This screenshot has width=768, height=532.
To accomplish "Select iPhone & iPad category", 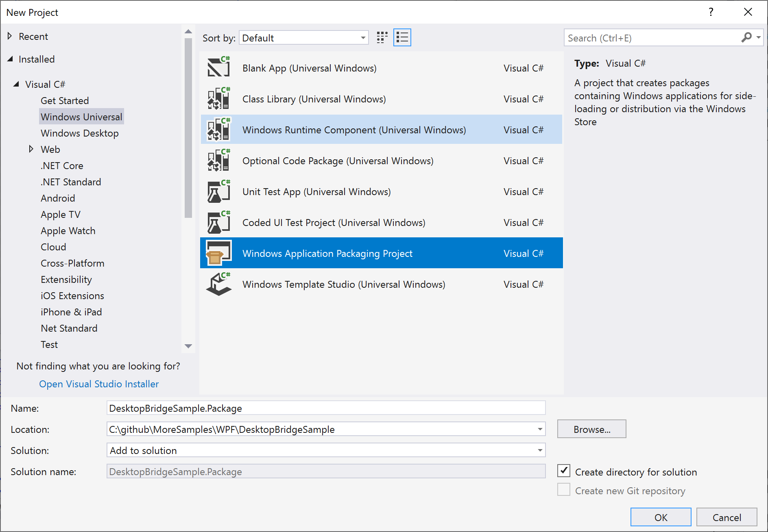I will pyautogui.click(x=71, y=312).
